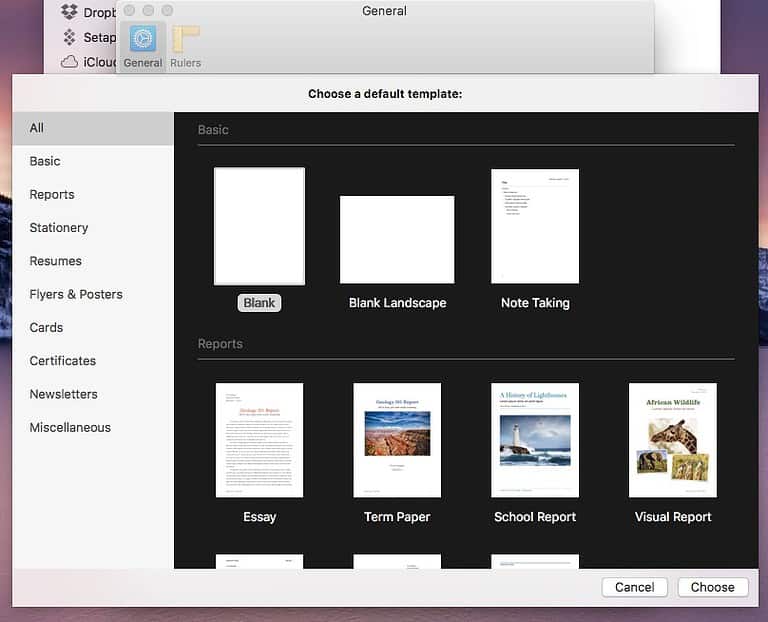Select the Blank Landscape template
The height and width of the screenshot is (622, 768).
[397, 239]
